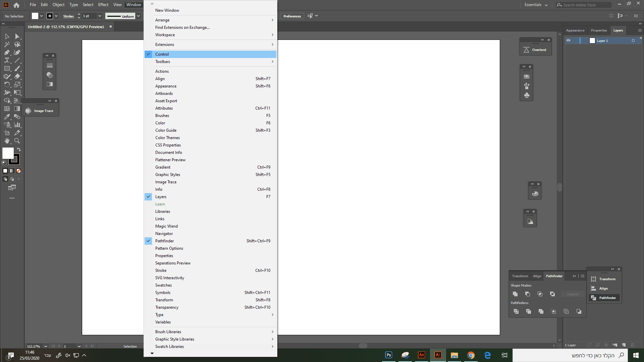Uncheck Pathfinder in the Window menu
Viewport: 644px width, 362px height.
point(164,241)
